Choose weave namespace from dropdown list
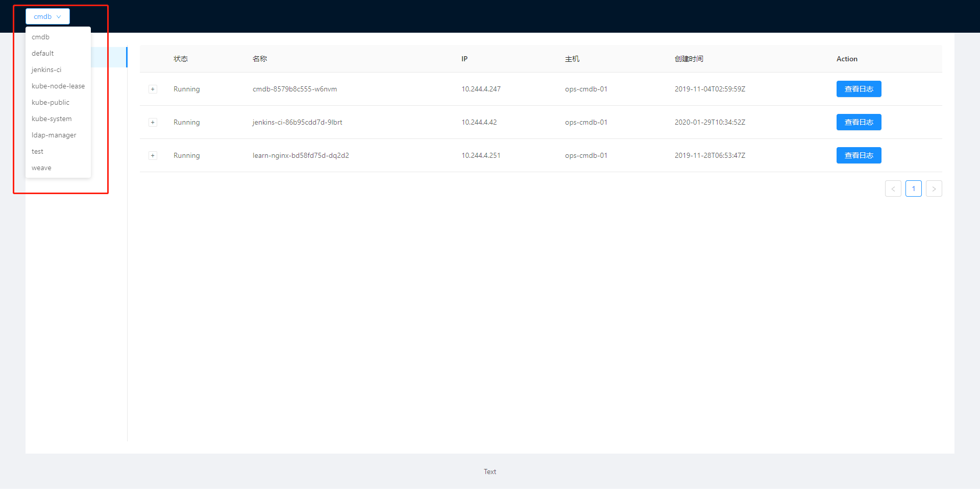The image size is (980, 495). click(58, 168)
